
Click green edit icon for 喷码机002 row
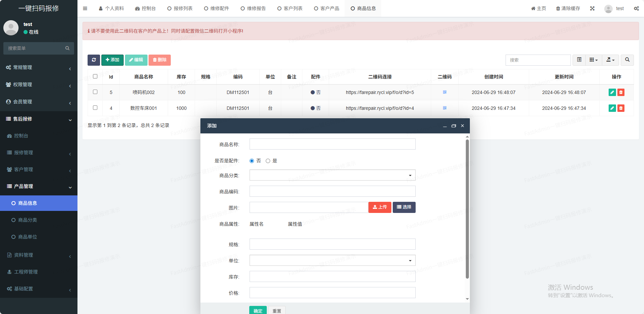612,92
